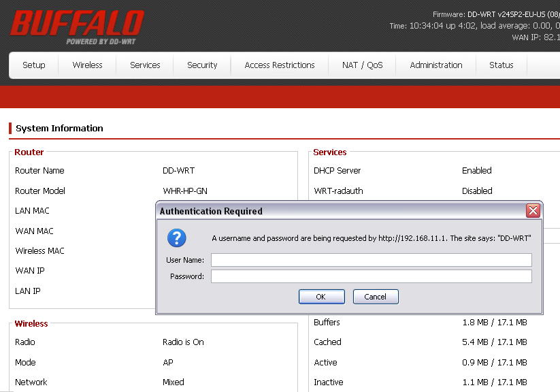
Task: Click the DHCP Server Enabled status
Action: click(x=477, y=170)
